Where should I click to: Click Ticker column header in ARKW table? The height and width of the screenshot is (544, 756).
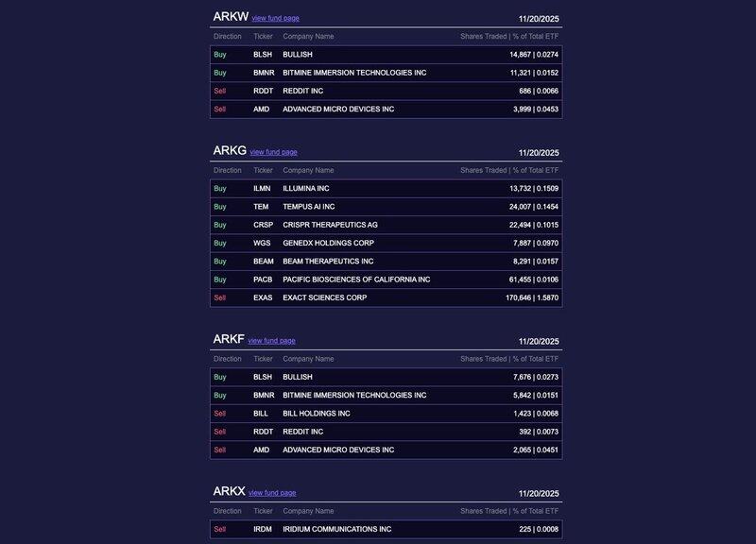[x=263, y=37]
